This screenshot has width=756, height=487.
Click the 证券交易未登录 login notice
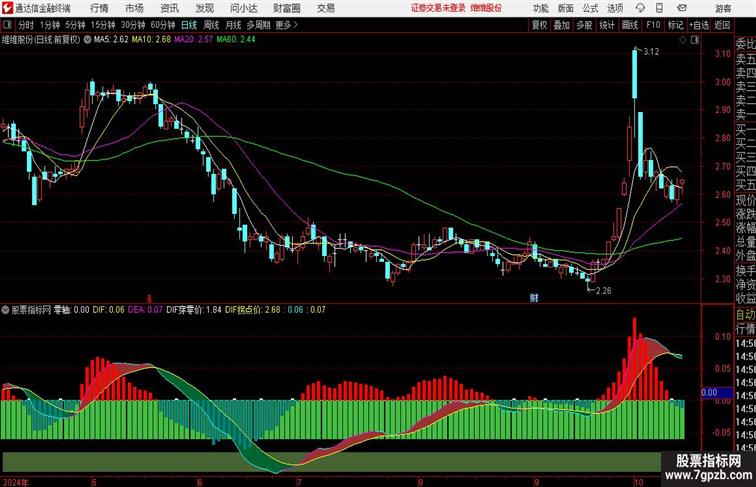(438, 8)
